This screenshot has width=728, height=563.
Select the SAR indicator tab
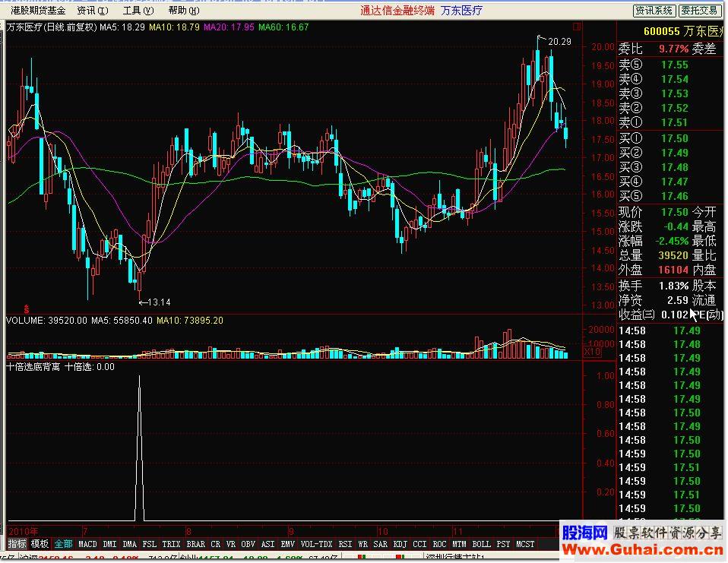pyautogui.click(x=380, y=544)
